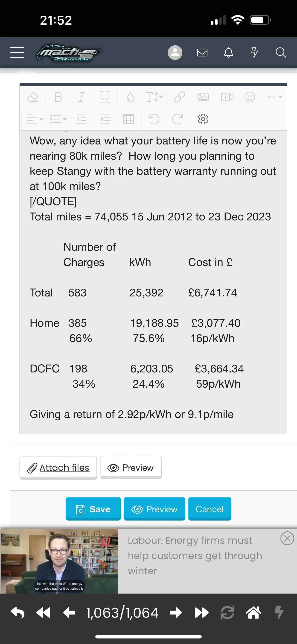Click the Attach files link
Image resolution: width=297 pixels, height=644 pixels.
(58, 468)
